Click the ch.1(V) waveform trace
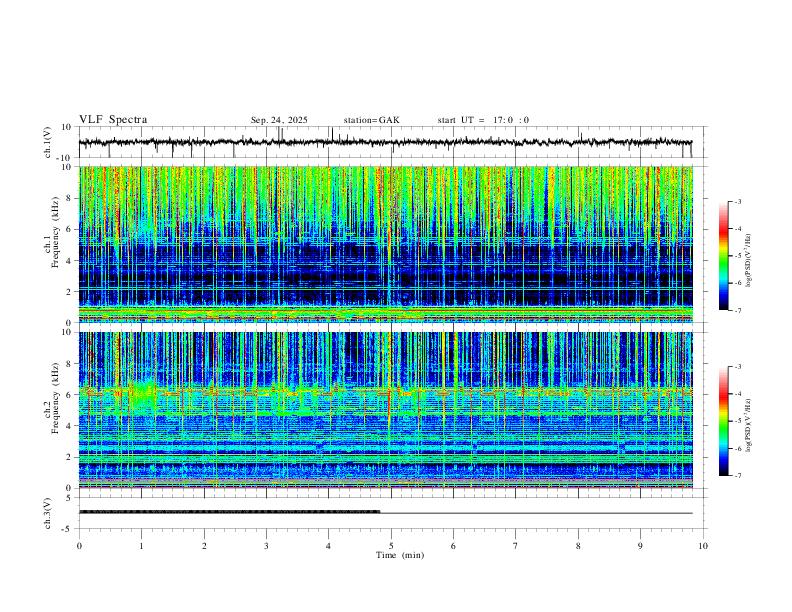The height and width of the screenshot is (612, 792). (386, 142)
